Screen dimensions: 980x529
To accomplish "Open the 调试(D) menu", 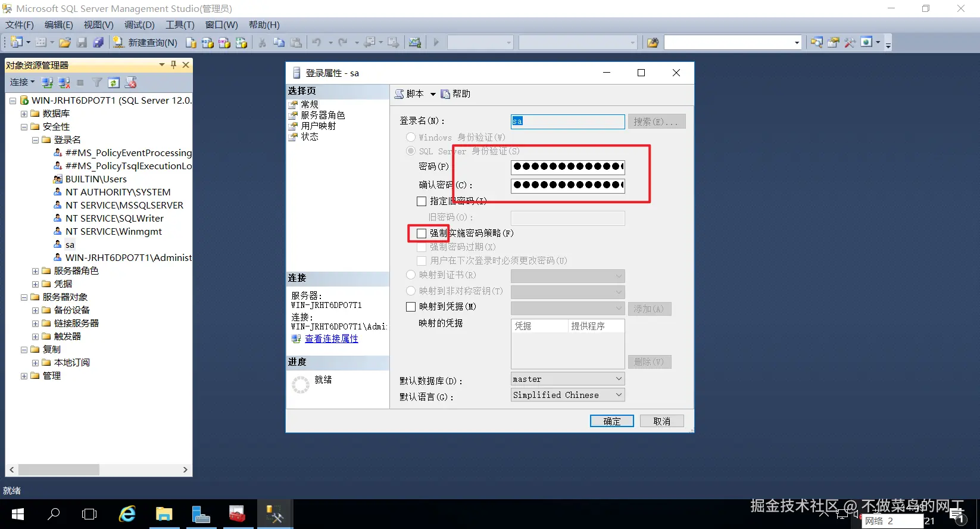I will [x=139, y=25].
